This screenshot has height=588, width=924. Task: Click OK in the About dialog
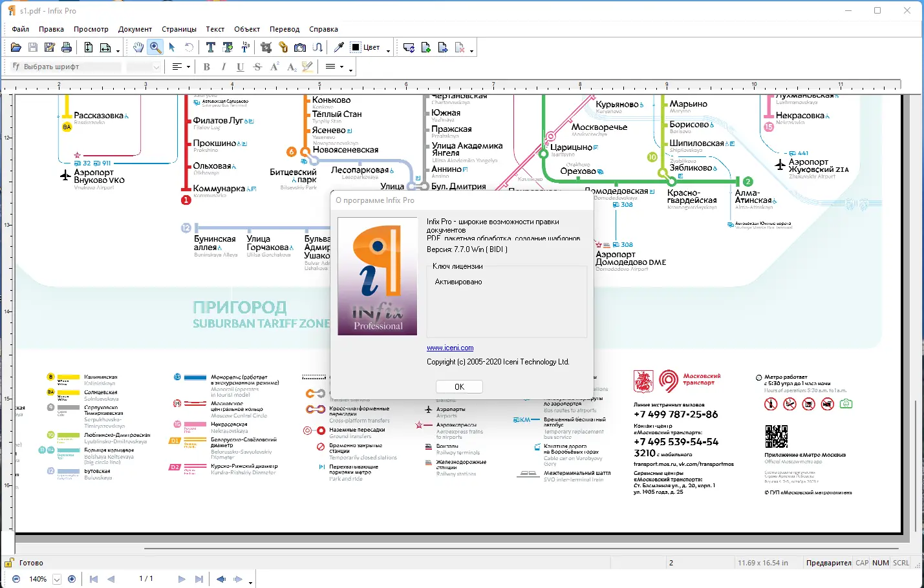(459, 386)
